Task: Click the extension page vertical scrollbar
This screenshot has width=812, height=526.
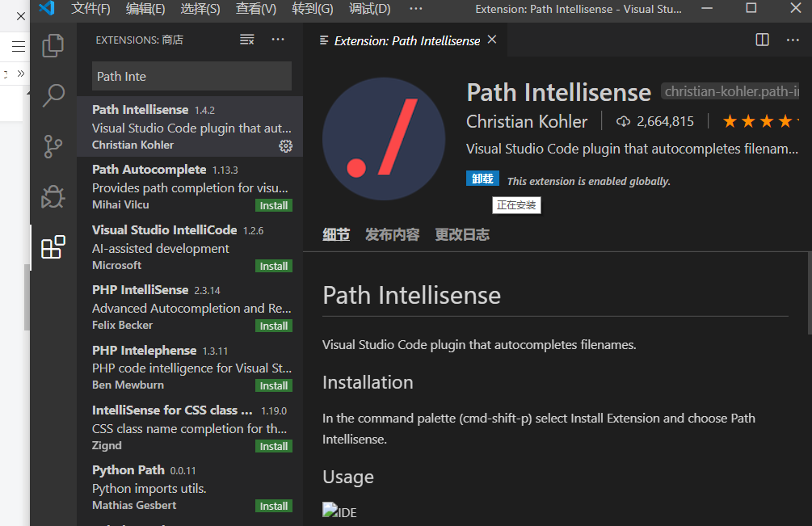Action: tap(809, 292)
